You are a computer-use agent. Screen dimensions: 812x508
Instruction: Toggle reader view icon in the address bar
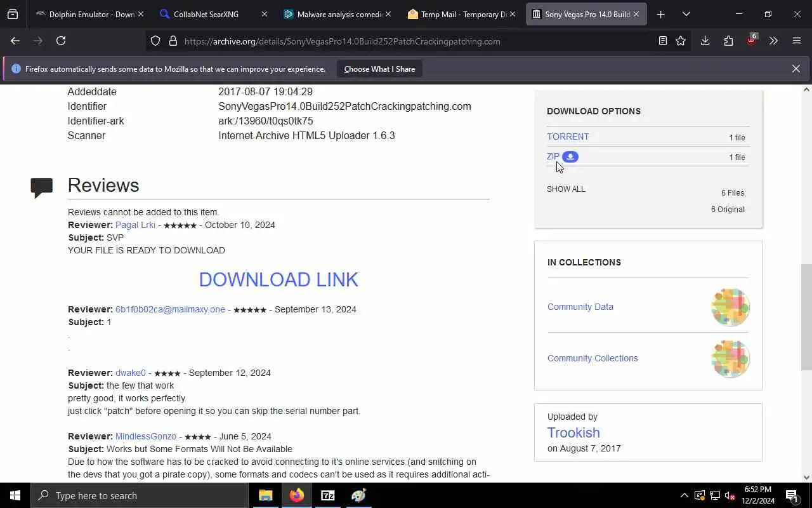point(662,41)
